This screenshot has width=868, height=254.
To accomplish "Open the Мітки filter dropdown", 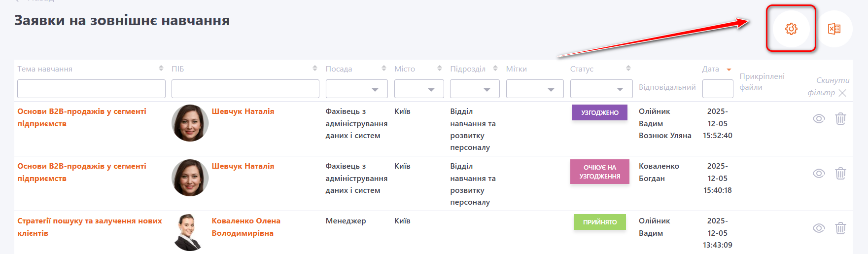I will point(534,89).
